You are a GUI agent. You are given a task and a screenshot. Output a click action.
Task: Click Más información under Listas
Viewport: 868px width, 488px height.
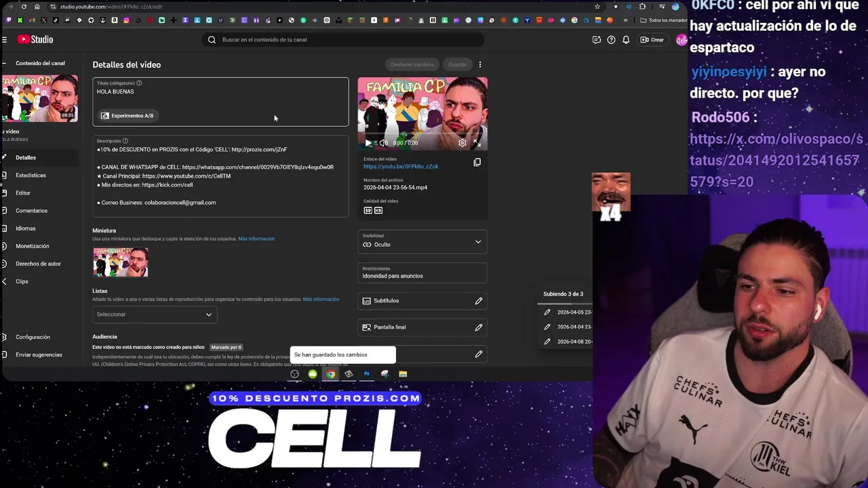[x=321, y=299]
